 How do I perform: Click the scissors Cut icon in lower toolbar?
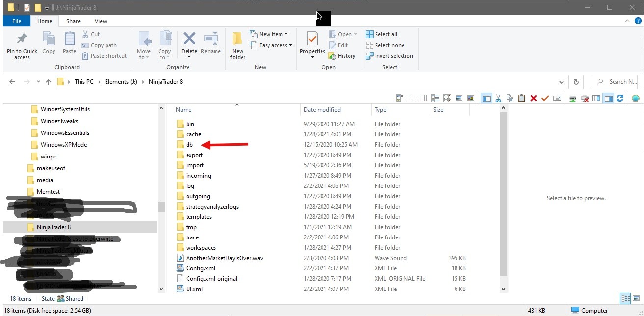[x=498, y=98]
